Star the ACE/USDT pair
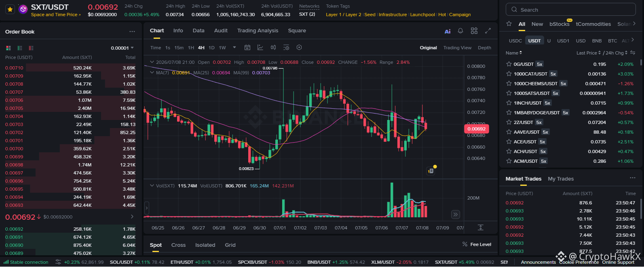 coord(509,142)
